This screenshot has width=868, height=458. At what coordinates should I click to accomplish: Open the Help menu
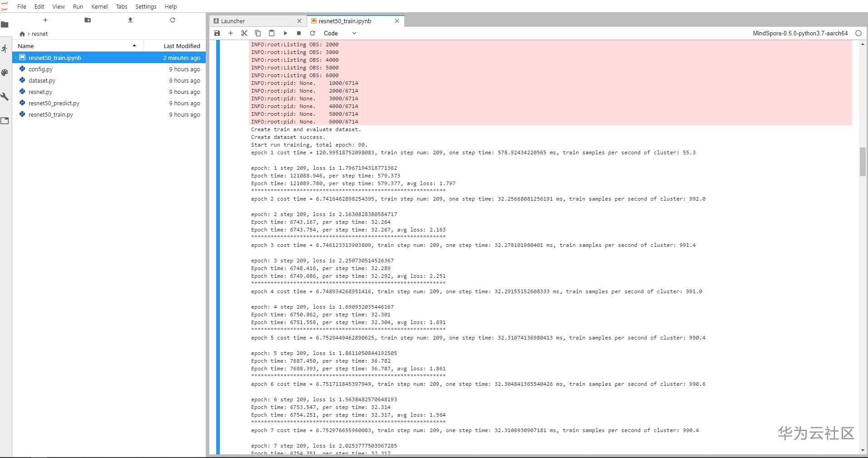click(x=171, y=6)
